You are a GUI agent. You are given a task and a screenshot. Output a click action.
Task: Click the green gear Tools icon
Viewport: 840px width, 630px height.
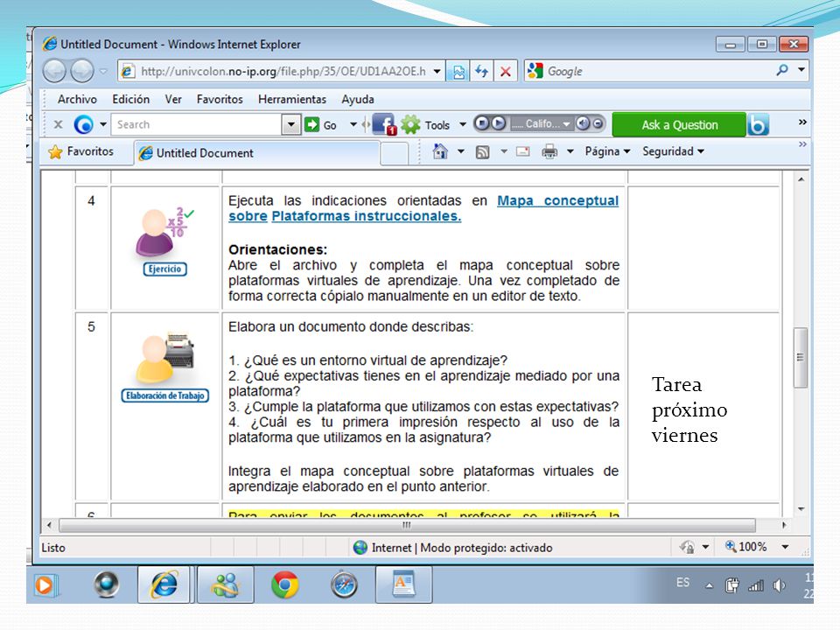click(411, 124)
